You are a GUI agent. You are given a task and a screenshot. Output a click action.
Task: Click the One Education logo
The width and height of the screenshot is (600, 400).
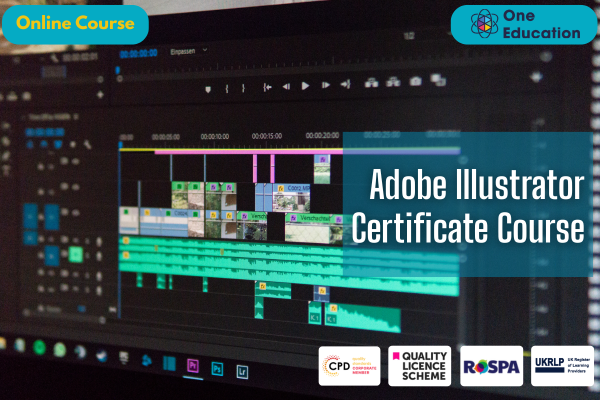click(523, 24)
